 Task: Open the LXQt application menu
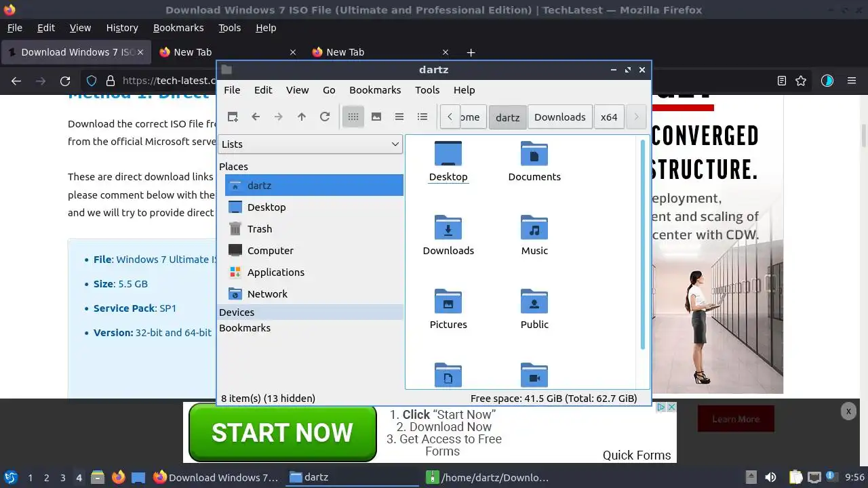10,477
